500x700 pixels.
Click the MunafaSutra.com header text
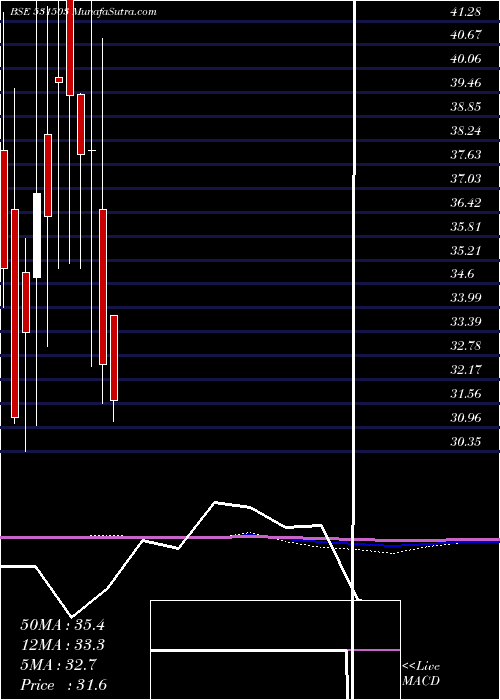click(114, 12)
